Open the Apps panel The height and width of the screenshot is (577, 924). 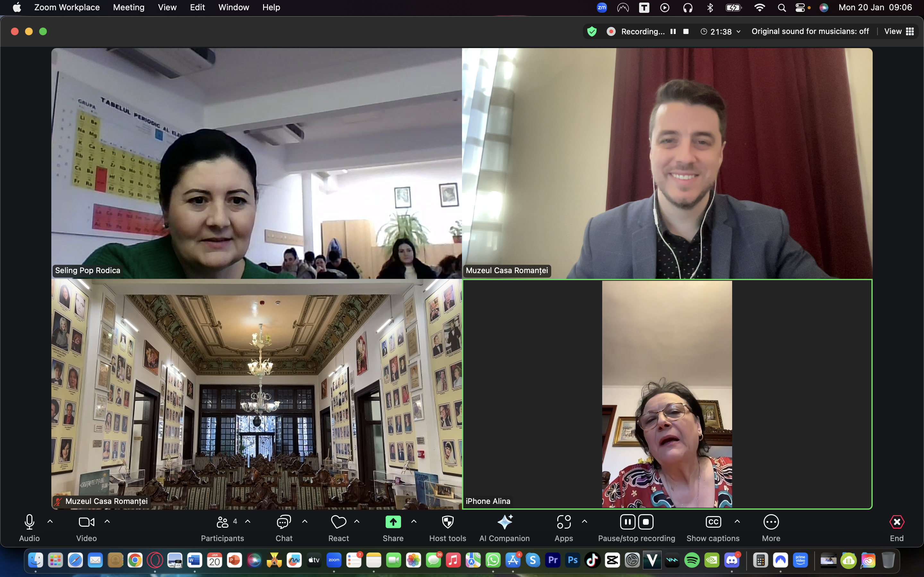coord(564,522)
